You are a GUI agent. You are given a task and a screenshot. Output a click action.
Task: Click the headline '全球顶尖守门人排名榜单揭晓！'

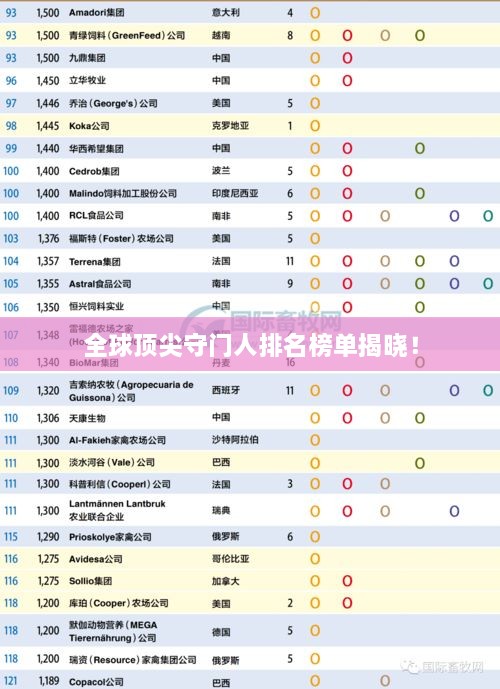tap(252, 346)
